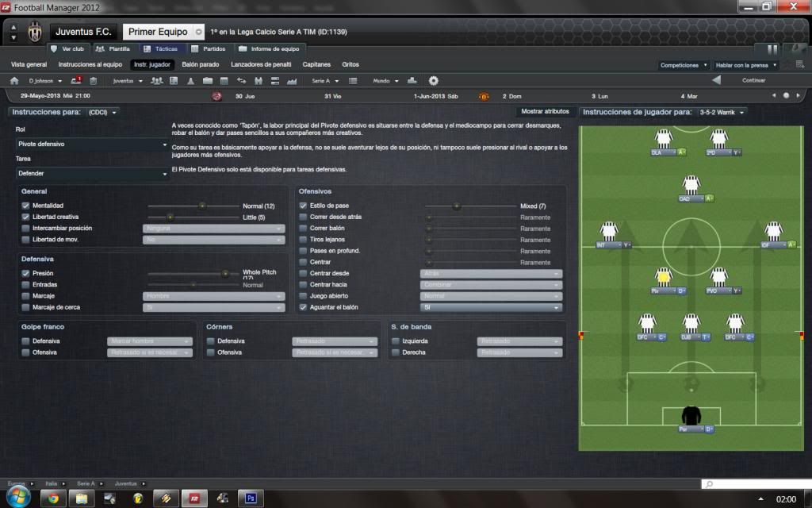Screen dimensions: 812x508
Task: Click the Windows Start orb
Action: point(19,498)
